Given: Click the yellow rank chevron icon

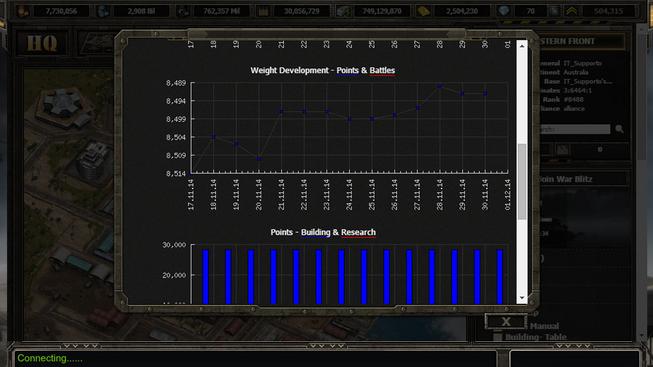Looking at the screenshot, I should [571, 11].
